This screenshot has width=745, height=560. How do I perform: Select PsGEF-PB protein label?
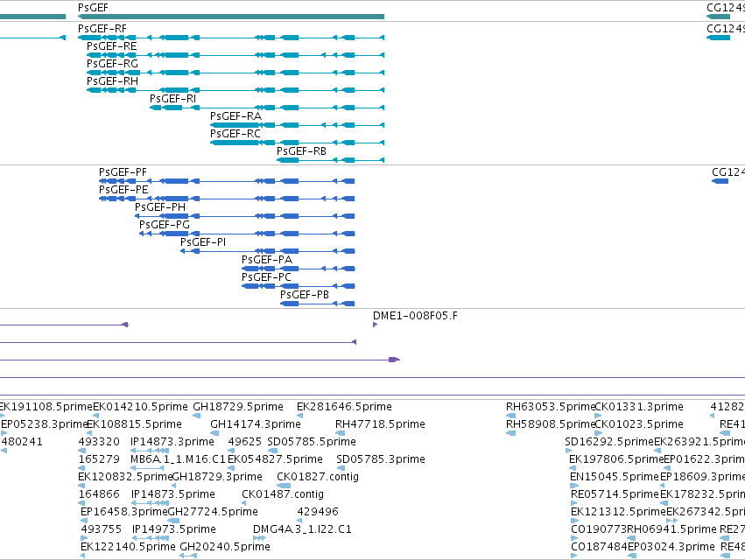pos(305,295)
